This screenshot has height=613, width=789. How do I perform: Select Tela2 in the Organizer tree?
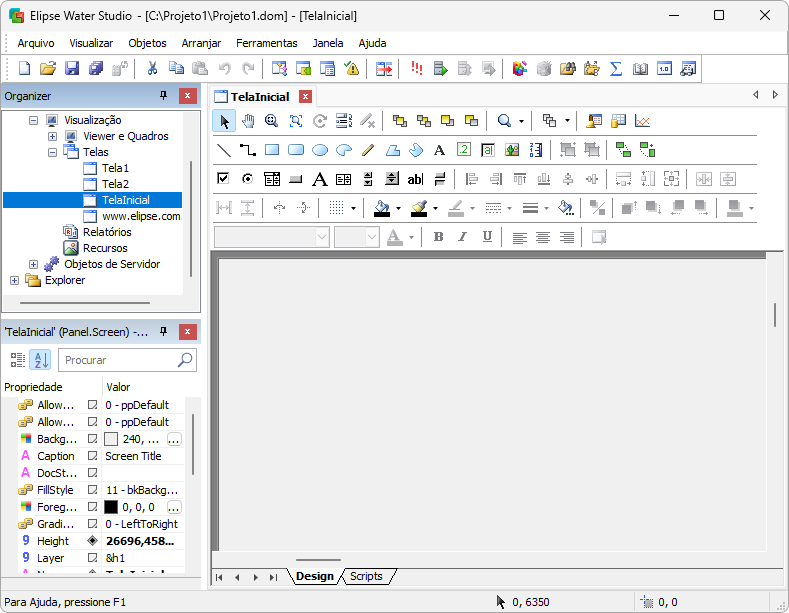point(115,184)
